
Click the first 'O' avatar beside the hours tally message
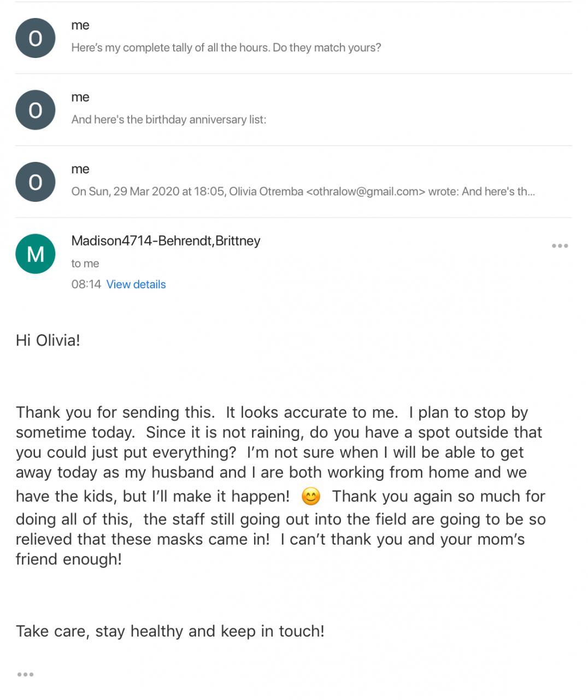click(x=36, y=38)
